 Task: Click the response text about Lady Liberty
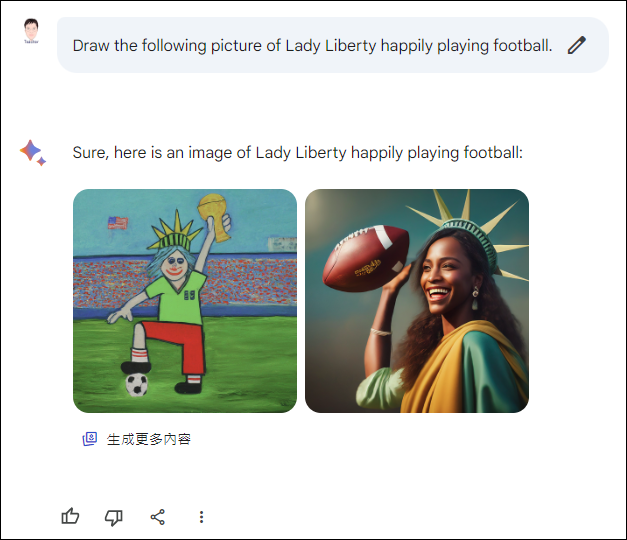click(x=298, y=153)
